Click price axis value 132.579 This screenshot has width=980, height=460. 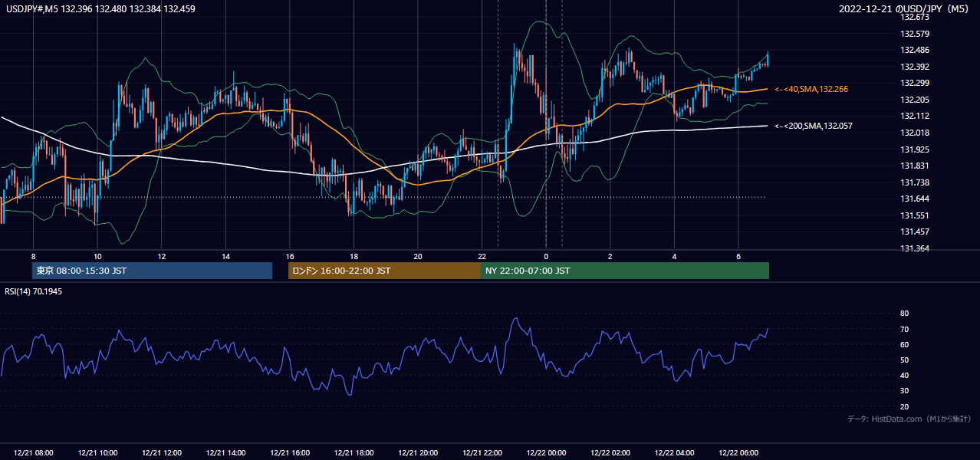tap(914, 34)
